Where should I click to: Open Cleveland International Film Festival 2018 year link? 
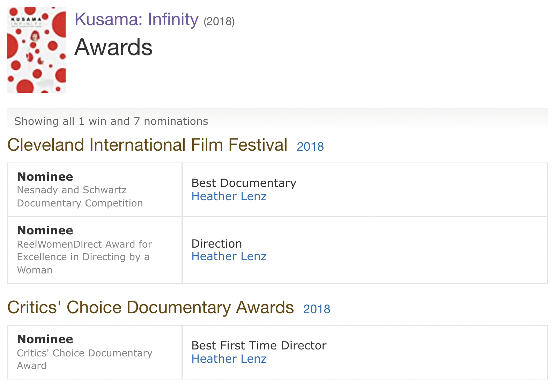pos(310,146)
